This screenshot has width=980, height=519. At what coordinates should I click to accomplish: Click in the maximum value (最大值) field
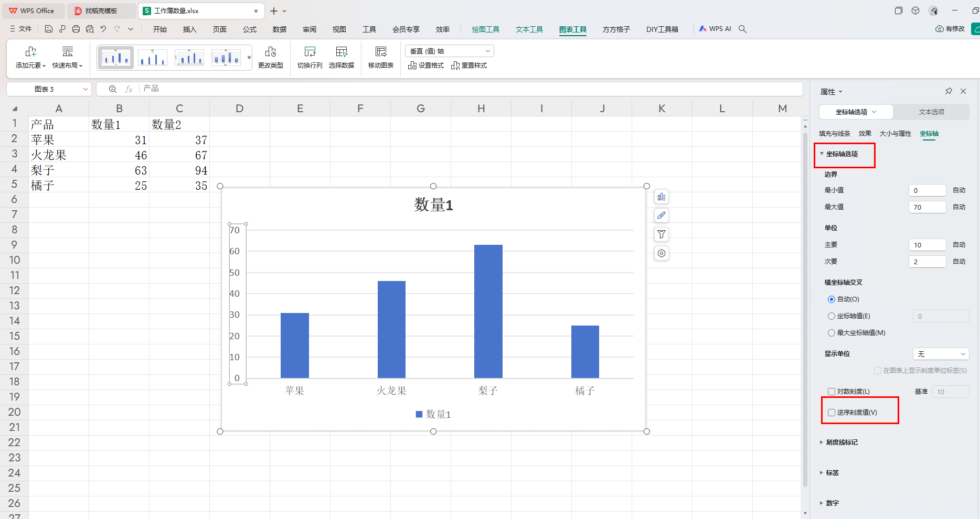click(x=928, y=207)
